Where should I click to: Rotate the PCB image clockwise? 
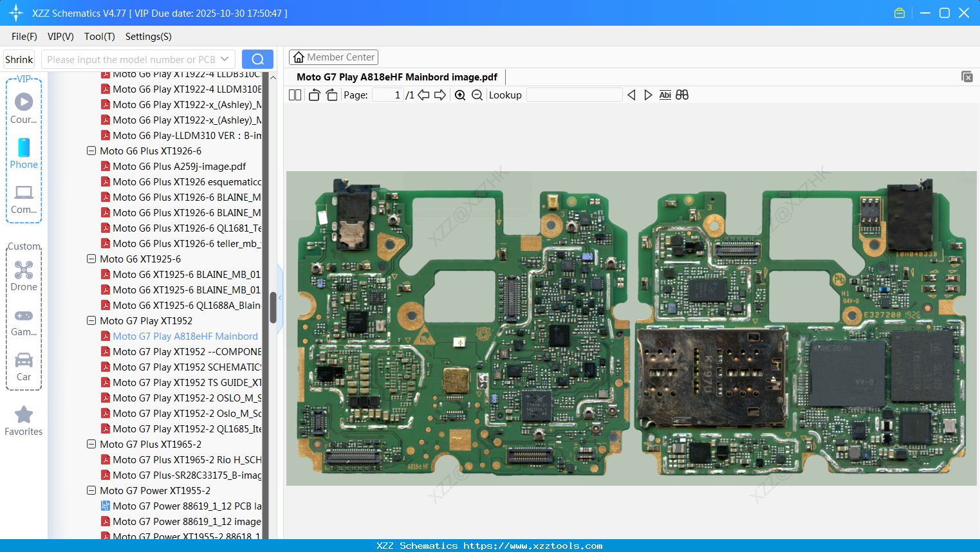click(x=331, y=95)
